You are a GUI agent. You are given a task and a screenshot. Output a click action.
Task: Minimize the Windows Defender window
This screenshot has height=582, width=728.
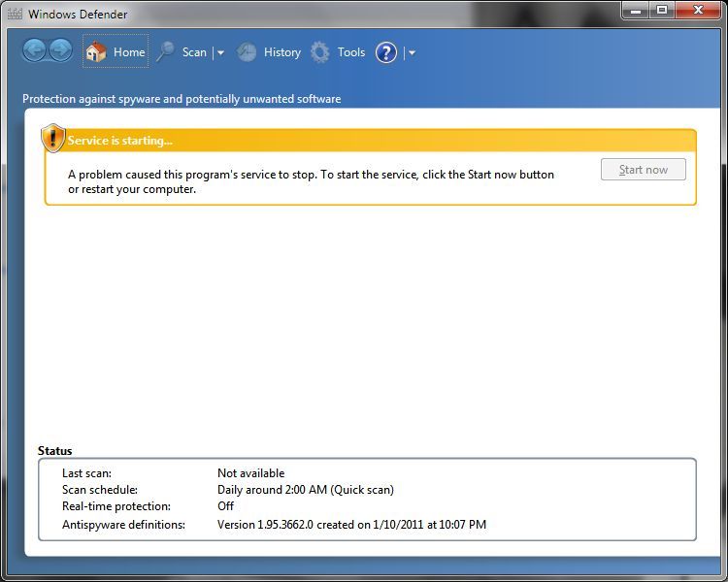636,10
